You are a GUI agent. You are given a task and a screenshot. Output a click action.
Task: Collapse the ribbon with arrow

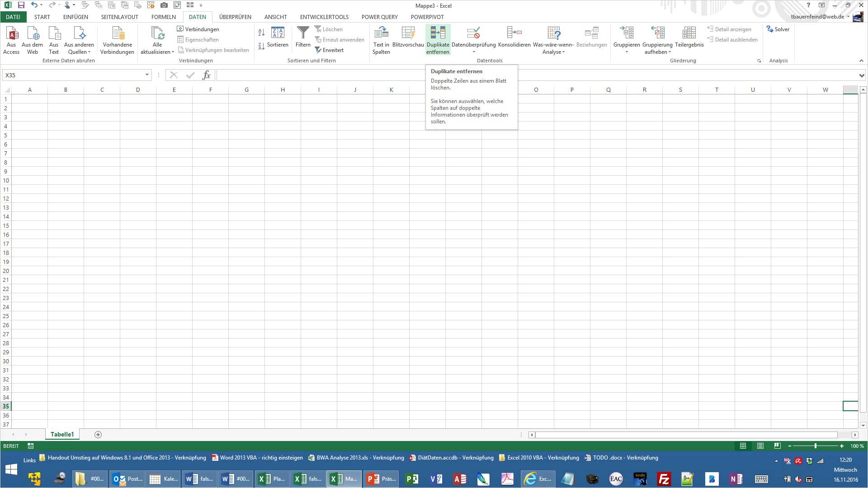click(x=861, y=61)
